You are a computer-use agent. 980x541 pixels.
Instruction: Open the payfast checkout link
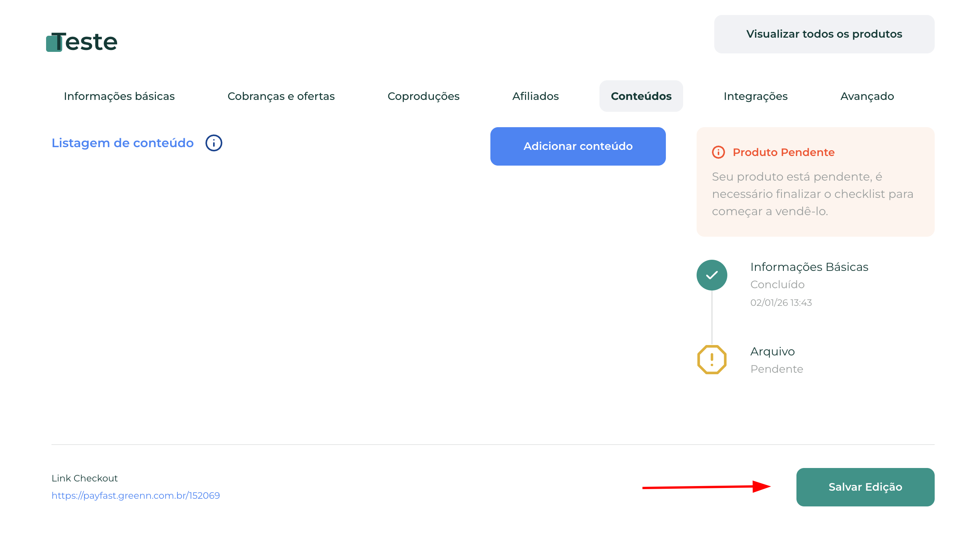point(136,495)
